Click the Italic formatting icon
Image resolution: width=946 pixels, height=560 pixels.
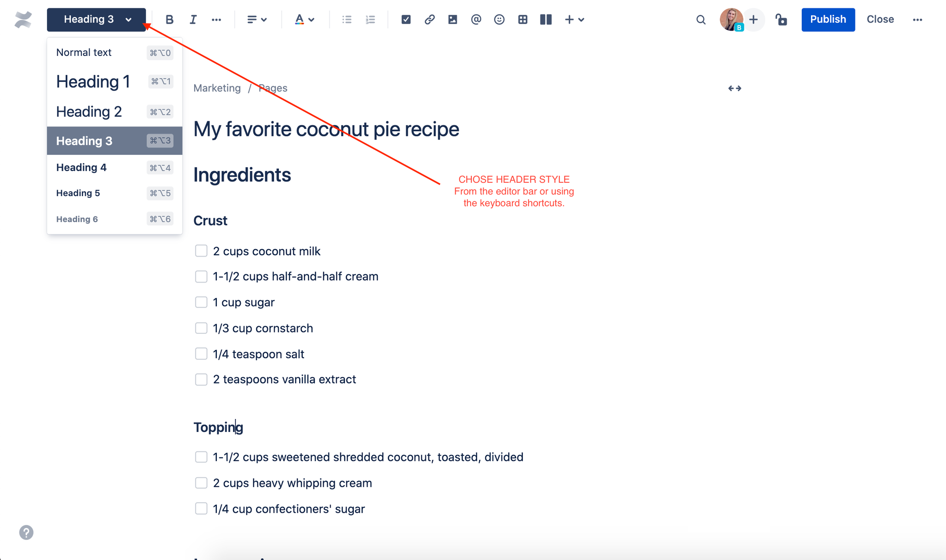pyautogui.click(x=192, y=18)
